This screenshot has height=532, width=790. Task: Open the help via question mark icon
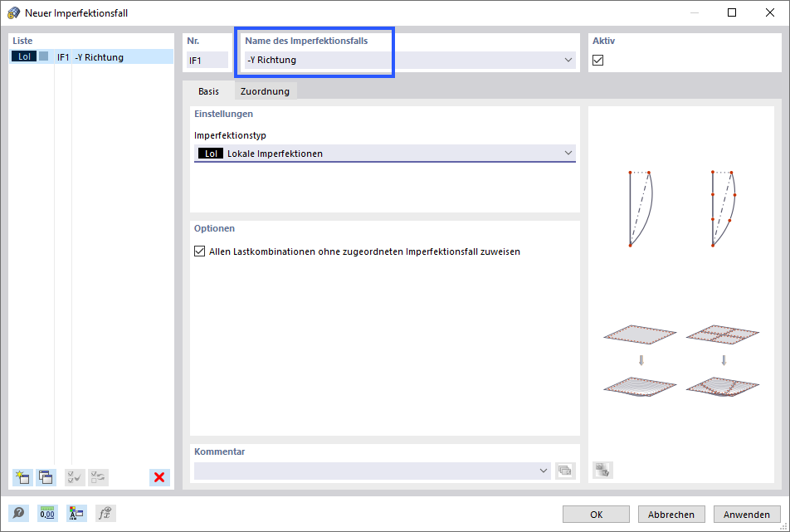pos(18,513)
